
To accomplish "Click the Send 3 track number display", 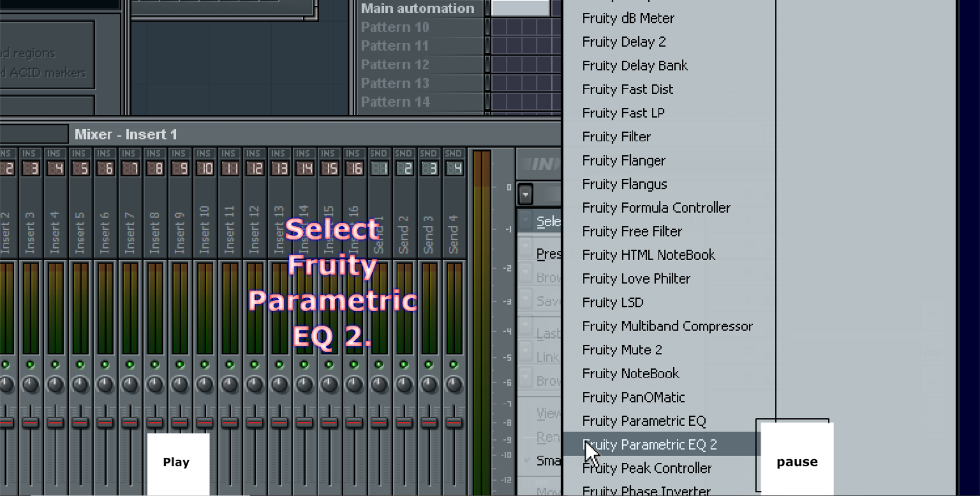I will coord(429,168).
